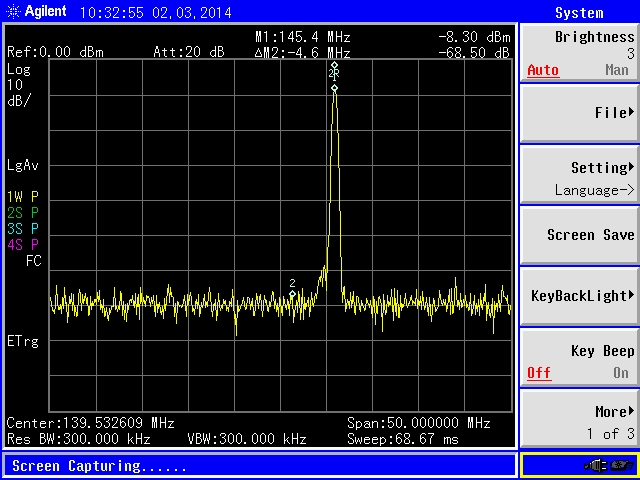The width and height of the screenshot is (640, 480).
Task: Turn Key Beep On
Action: coord(620,373)
